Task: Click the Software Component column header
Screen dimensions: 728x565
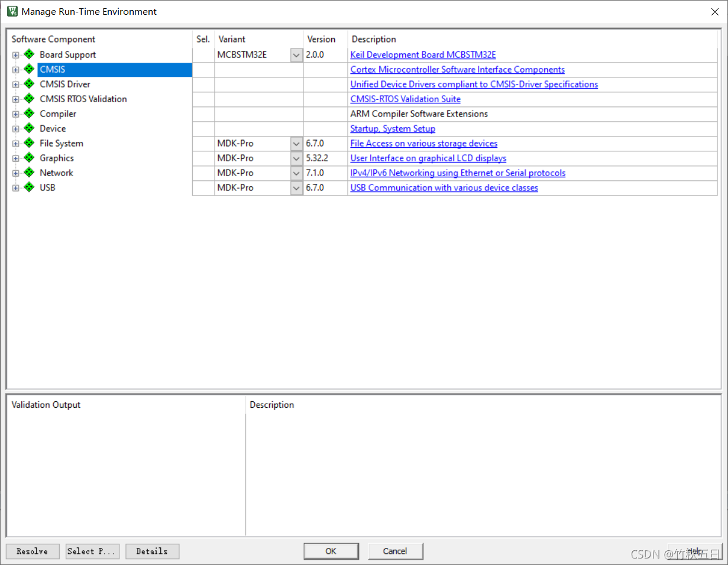Action: click(x=53, y=39)
